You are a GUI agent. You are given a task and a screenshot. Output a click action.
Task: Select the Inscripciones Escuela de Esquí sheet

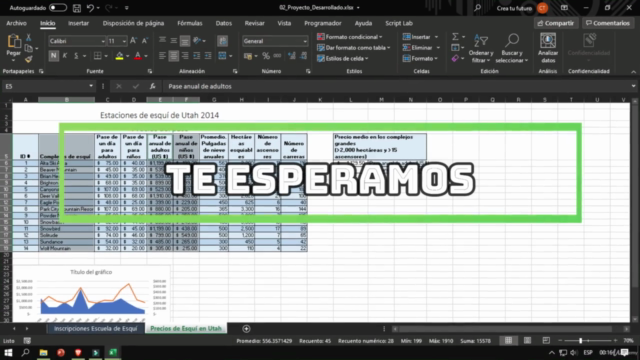[96, 329]
